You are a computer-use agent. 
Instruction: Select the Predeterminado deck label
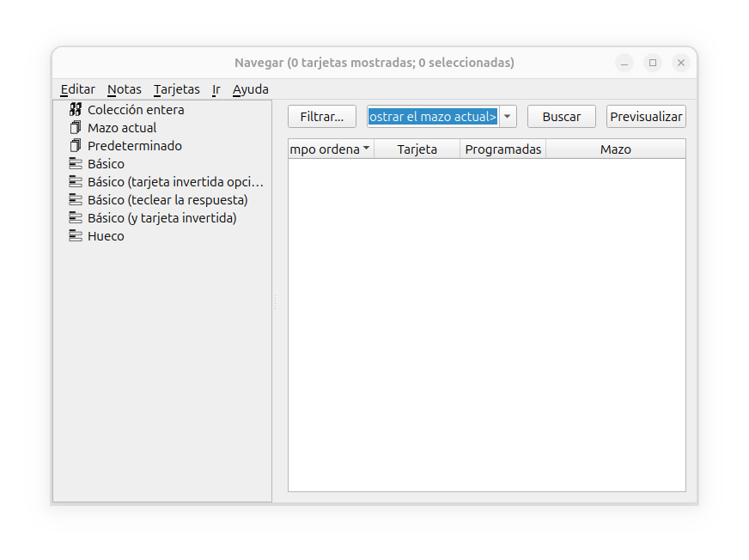[135, 146]
